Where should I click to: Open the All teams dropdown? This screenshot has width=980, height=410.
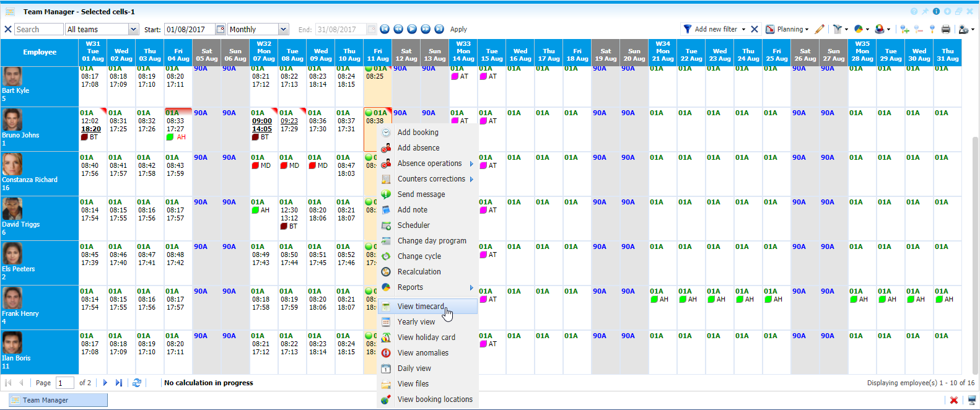point(133,29)
